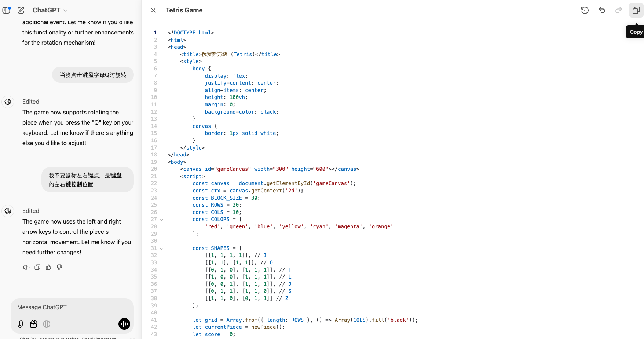This screenshot has width=644, height=339.
Task: Click the I shape definition line
Action: coord(236,255)
